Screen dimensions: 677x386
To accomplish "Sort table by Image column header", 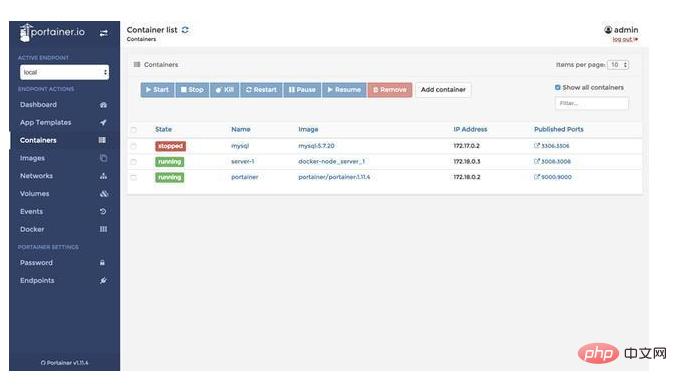I will 308,129.
